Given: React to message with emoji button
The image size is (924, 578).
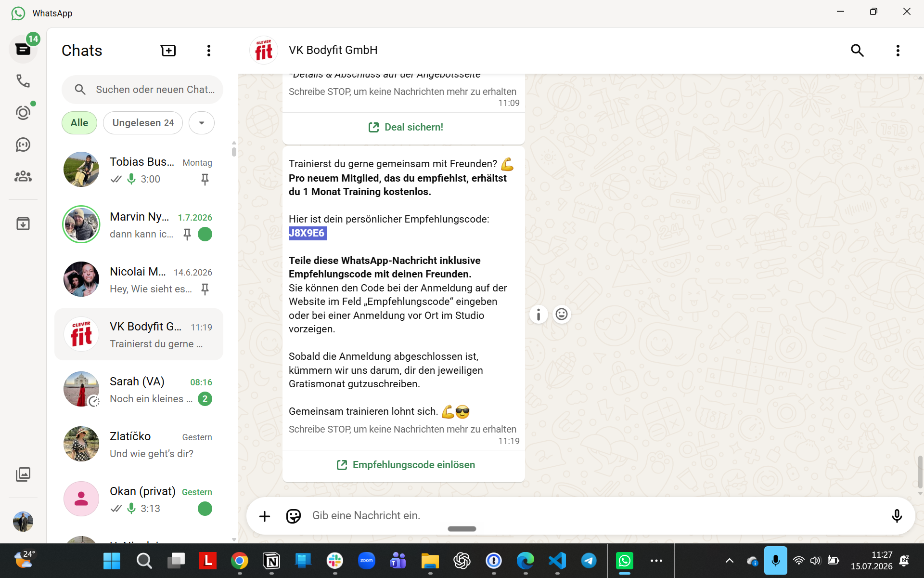Looking at the screenshot, I should (562, 315).
